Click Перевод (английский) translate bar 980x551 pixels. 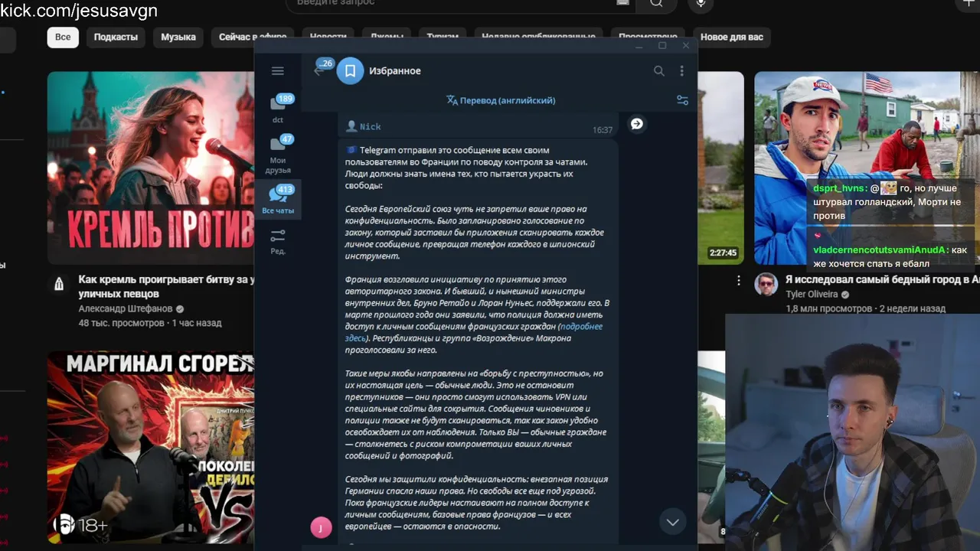click(501, 100)
